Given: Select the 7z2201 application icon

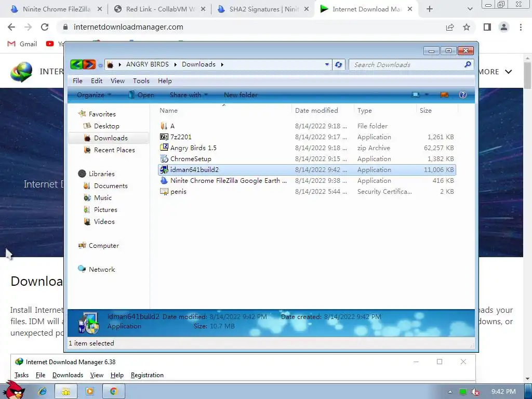Looking at the screenshot, I should [164, 137].
